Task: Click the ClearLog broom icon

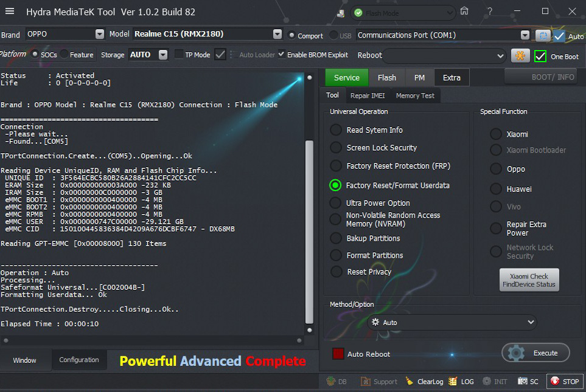Action: point(411,381)
